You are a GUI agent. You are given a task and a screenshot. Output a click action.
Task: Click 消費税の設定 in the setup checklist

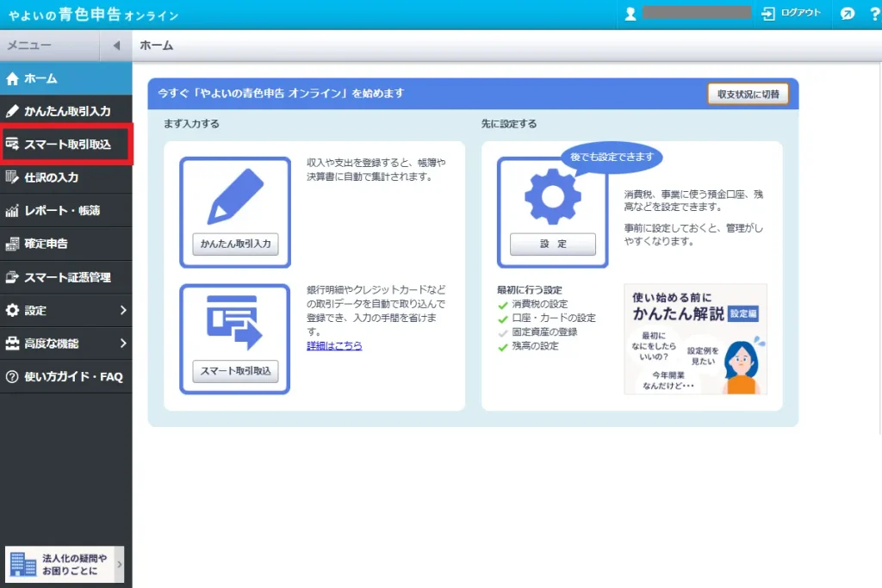point(539,304)
